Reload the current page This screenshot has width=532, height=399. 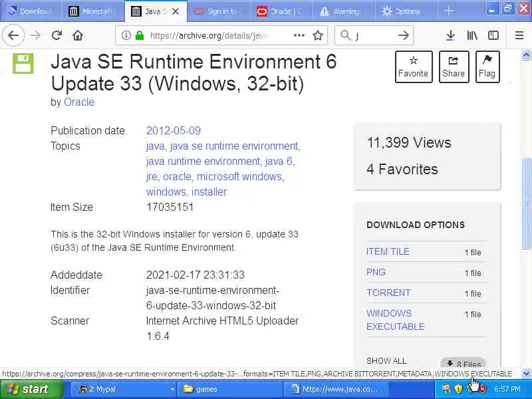pyautogui.click(x=57, y=35)
